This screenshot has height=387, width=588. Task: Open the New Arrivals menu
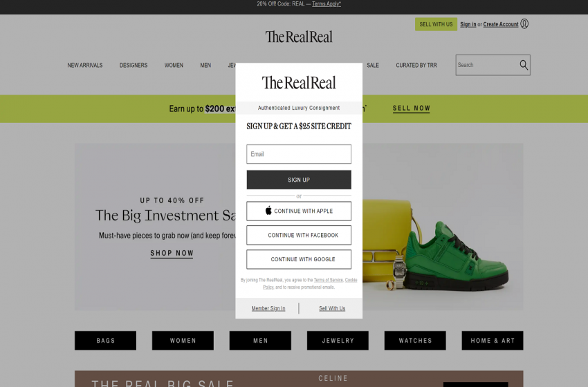85,65
